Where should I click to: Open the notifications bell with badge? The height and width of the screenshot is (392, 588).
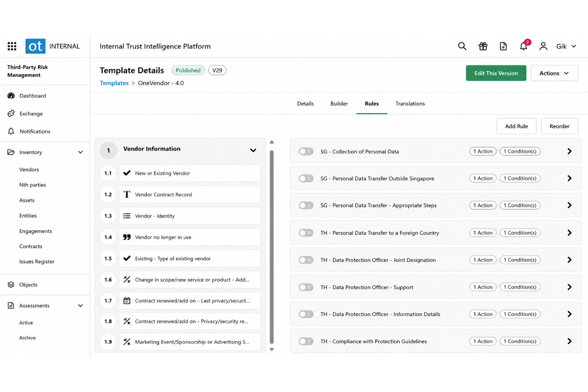click(x=524, y=46)
